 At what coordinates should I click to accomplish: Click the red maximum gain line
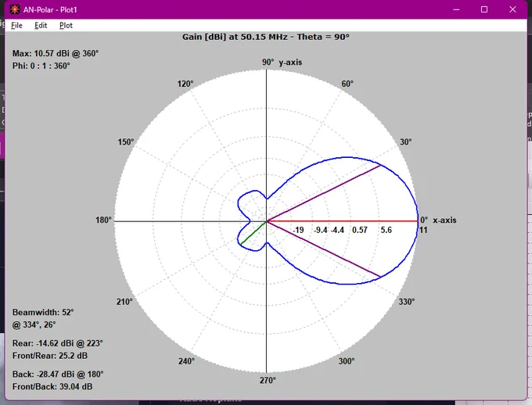342,221
